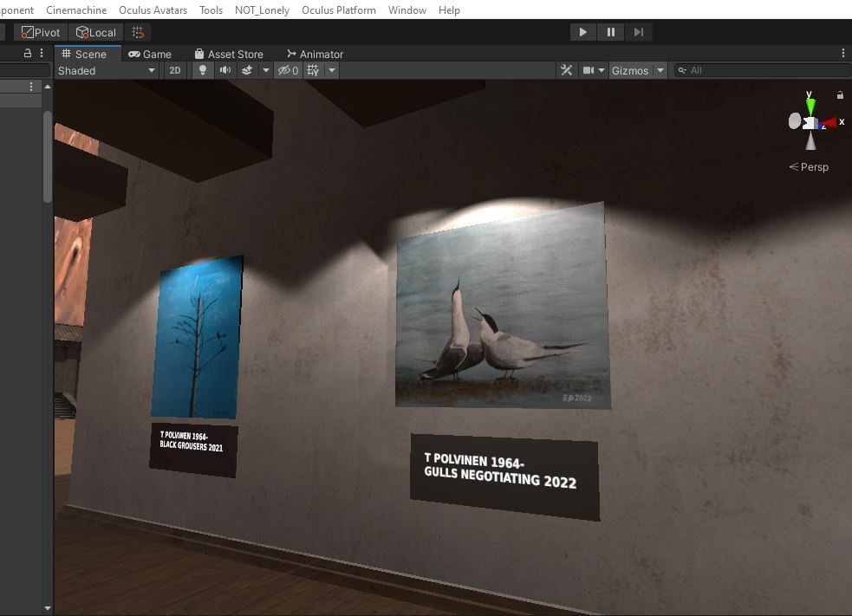Screen dimensions: 852x616
Task: Step forward one frame
Action: (639, 33)
